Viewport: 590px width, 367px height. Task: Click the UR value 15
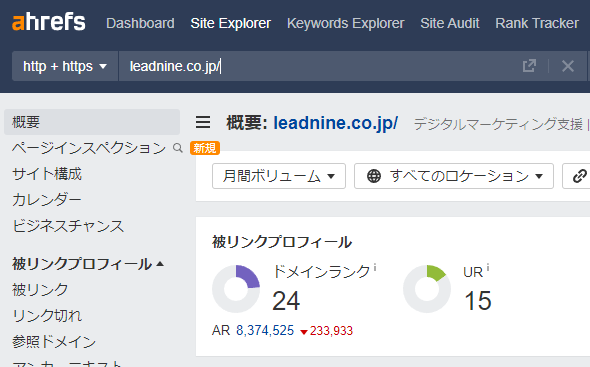(478, 301)
